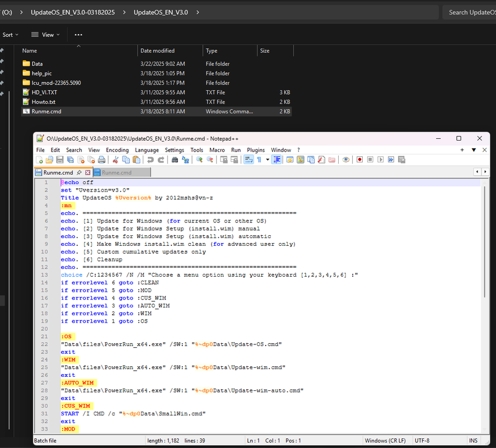Toggle Word Wrap in the toolbar
Image resolution: width=496 pixels, height=448 pixels.
click(249, 160)
